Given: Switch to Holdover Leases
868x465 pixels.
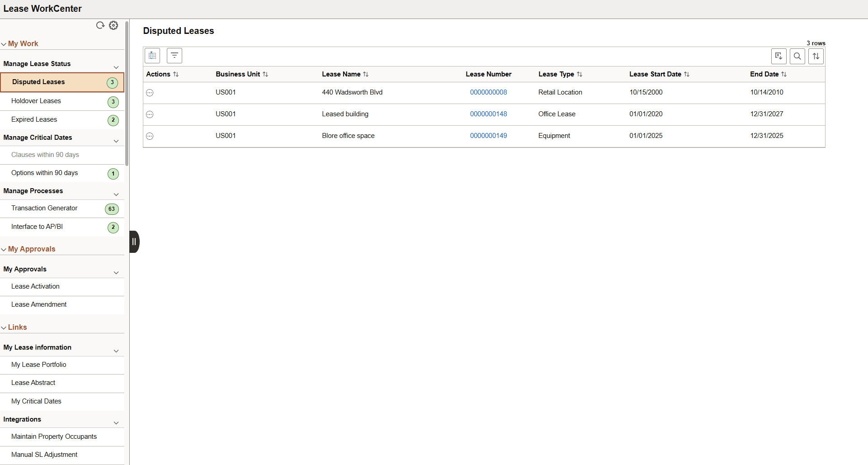Looking at the screenshot, I should pos(36,100).
